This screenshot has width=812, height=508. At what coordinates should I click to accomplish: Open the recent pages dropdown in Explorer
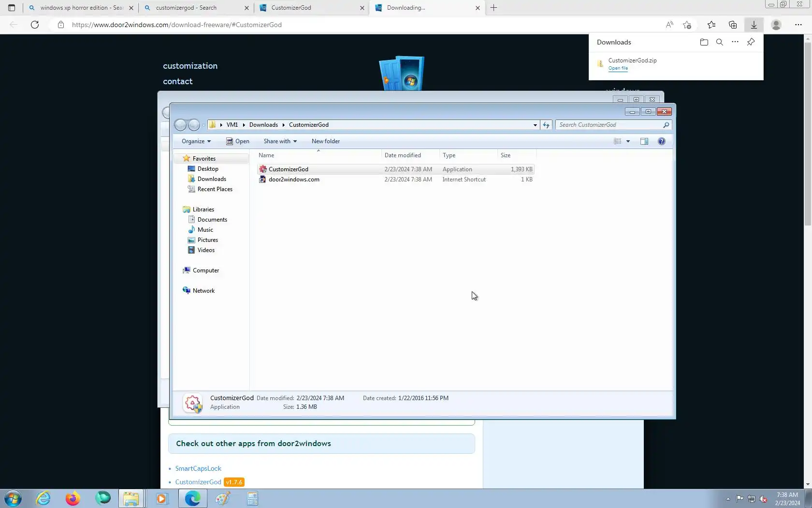(203, 125)
